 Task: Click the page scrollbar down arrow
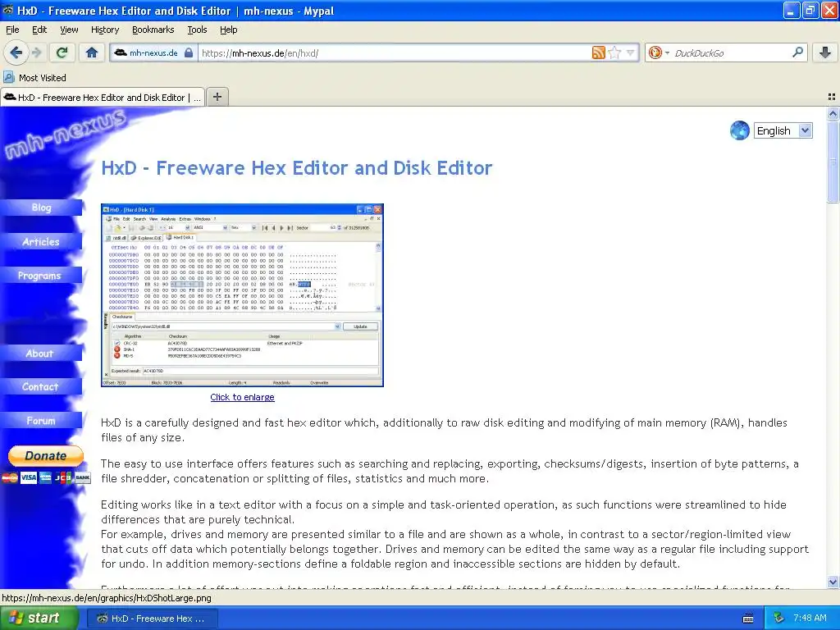pyautogui.click(x=833, y=582)
